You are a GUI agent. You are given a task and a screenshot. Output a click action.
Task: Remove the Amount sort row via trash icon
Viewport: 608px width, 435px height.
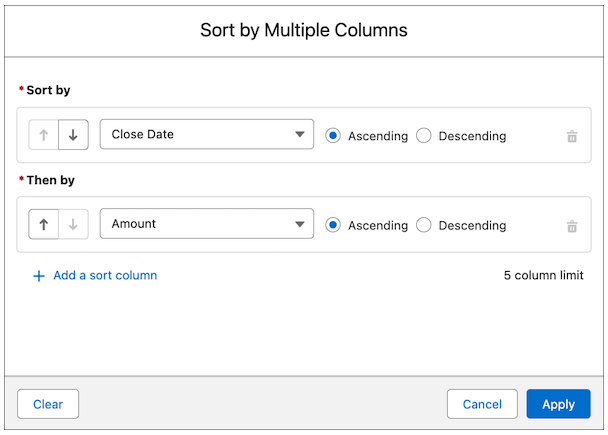[572, 226]
